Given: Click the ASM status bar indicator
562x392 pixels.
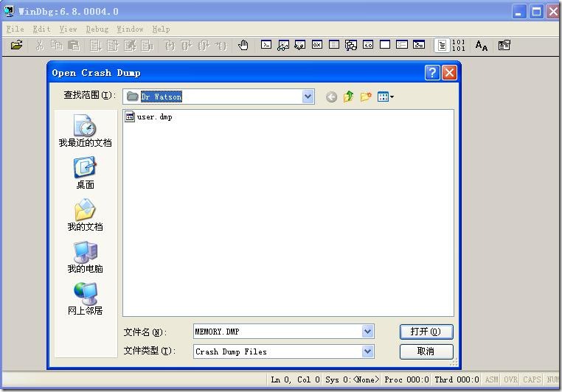Looking at the screenshot, I should coord(491,379).
